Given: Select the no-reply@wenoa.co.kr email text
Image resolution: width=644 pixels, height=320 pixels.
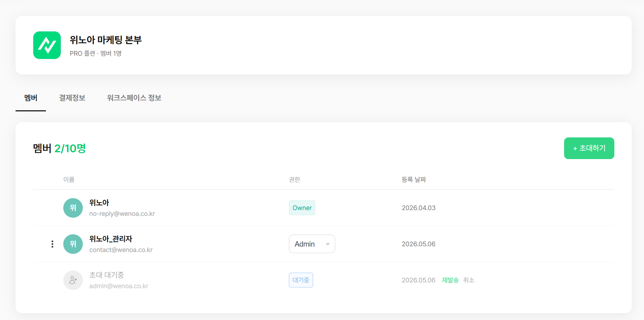Looking at the screenshot, I should coord(122,214).
